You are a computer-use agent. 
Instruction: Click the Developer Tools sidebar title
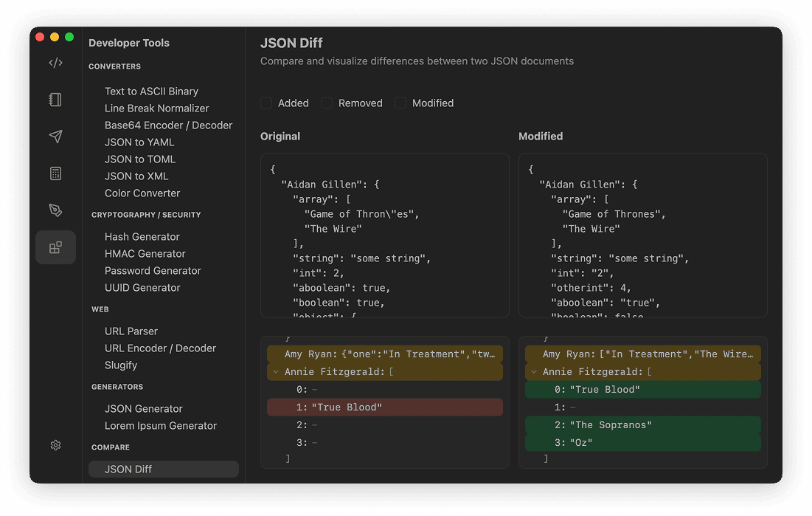(129, 43)
